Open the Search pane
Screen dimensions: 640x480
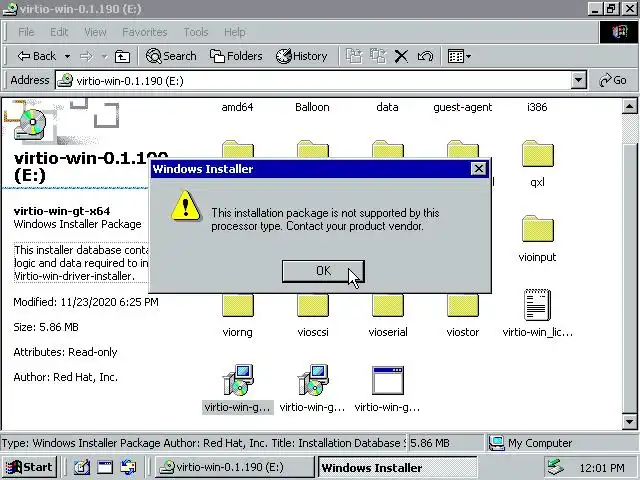point(171,56)
